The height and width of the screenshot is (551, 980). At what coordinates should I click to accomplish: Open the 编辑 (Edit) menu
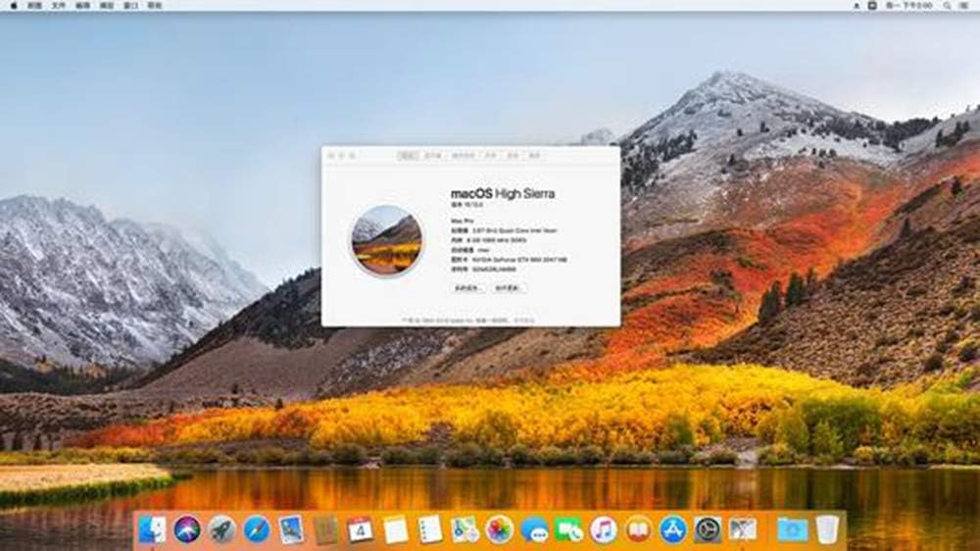pyautogui.click(x=82, y=5)
